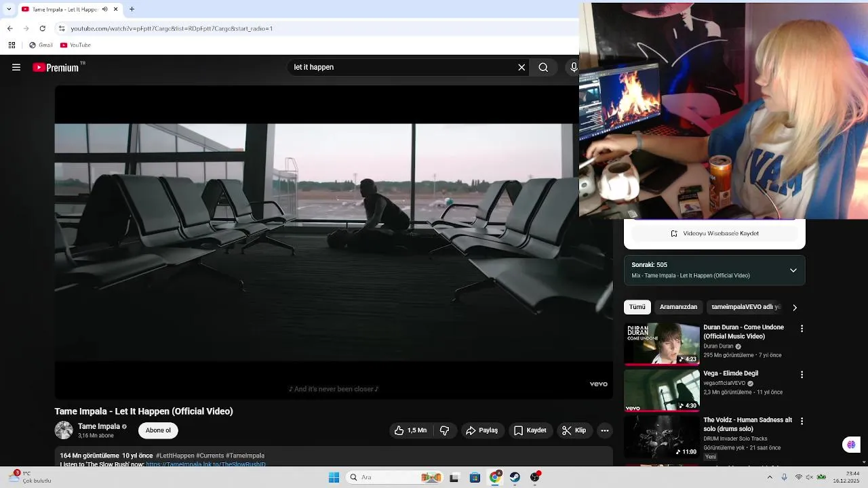Open Duran Duran Come Undone thumbnail
This screenshot has height=488, width=868.
[662, 344]
